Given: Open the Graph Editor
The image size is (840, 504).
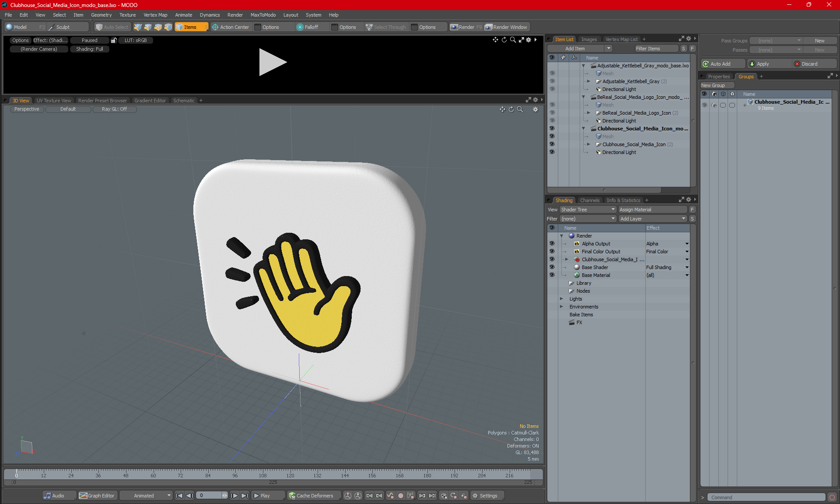Looking at the screenshot, I should (x=97, y=496).
